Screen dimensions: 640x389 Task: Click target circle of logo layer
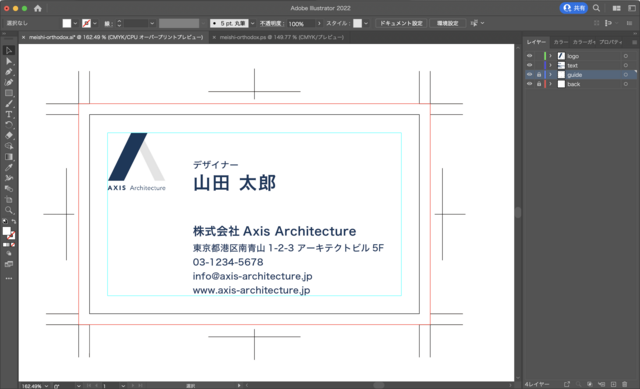(625, 56)
